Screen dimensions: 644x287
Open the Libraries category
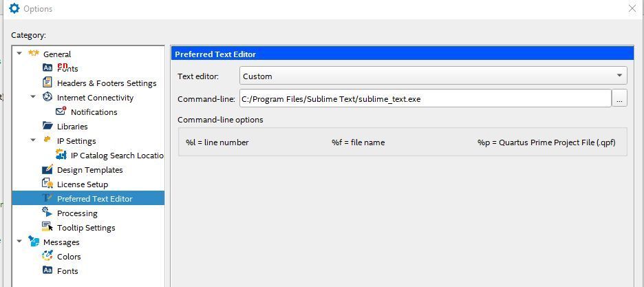click(72, 127)
